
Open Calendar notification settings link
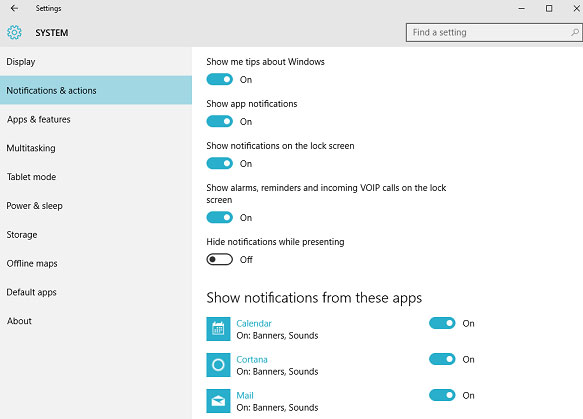point(254,323)
